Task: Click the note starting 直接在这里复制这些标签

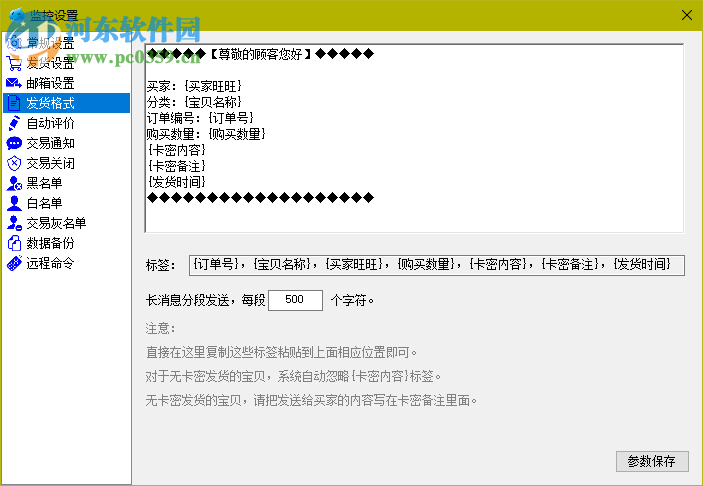Action: [281, 353]
